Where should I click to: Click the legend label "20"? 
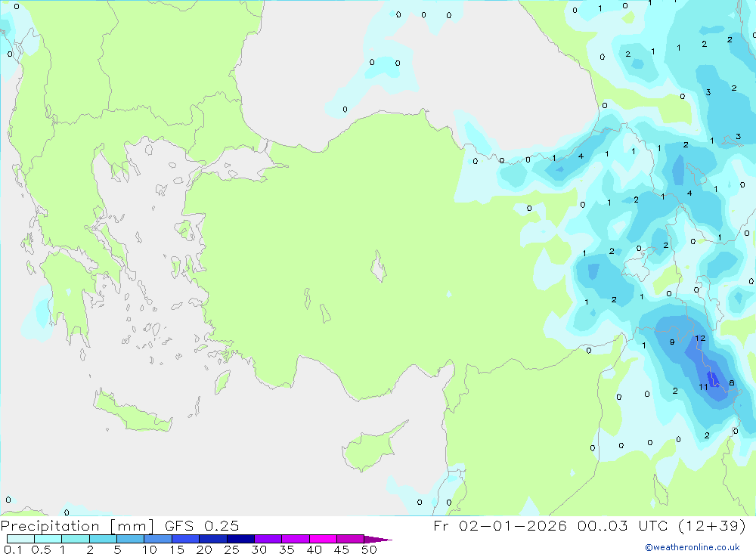coord(204,549)
